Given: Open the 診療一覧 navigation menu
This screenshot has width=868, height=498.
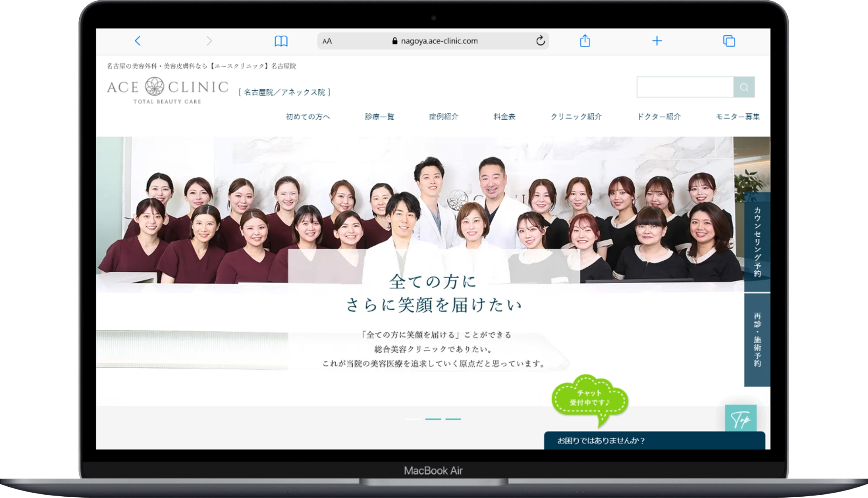Looking at the screenshot, I should click(379, 117).
